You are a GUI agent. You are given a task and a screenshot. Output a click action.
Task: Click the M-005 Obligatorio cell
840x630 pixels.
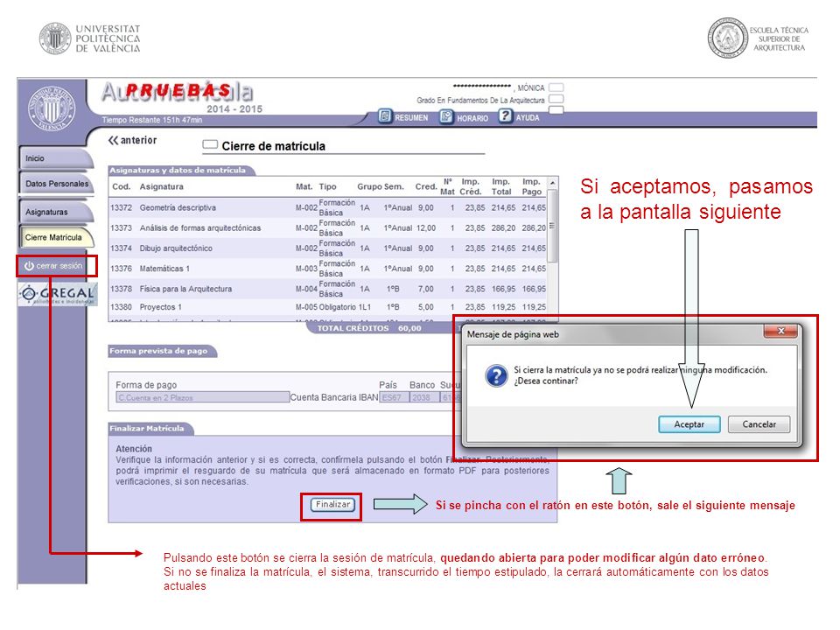tap(325, 307)
